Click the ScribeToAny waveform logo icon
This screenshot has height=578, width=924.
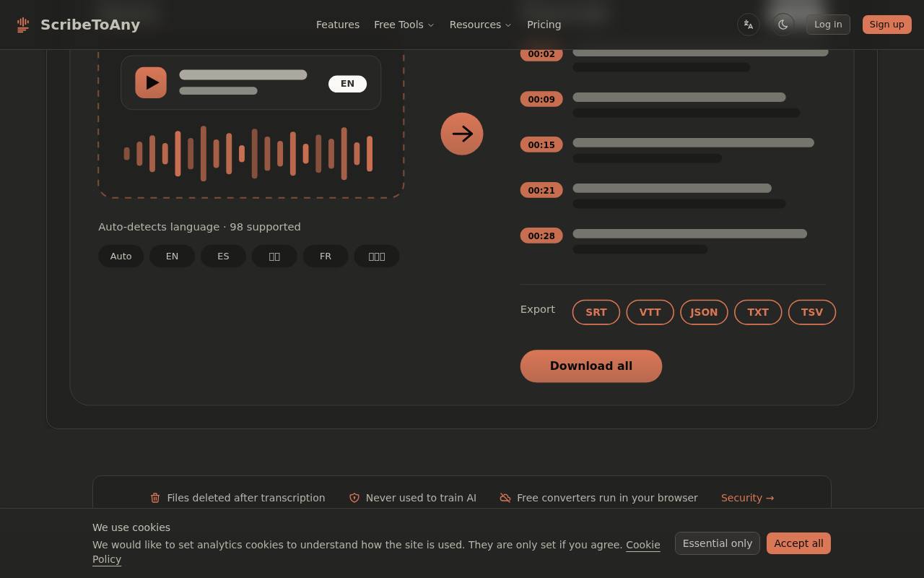(x=23, y=25)
